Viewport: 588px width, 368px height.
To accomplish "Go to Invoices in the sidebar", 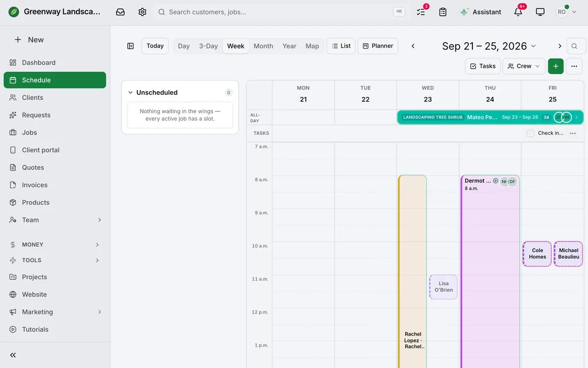I will tap(55, 185).
